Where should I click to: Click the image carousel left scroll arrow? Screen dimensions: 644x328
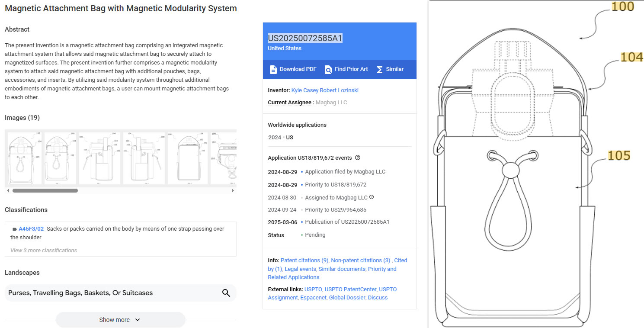pos(8,190)
